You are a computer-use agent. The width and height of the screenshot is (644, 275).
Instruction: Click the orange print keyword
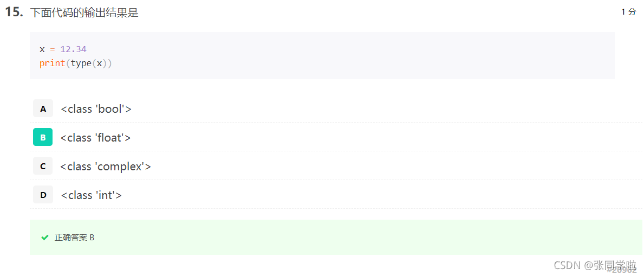click(x=52, y=63)
